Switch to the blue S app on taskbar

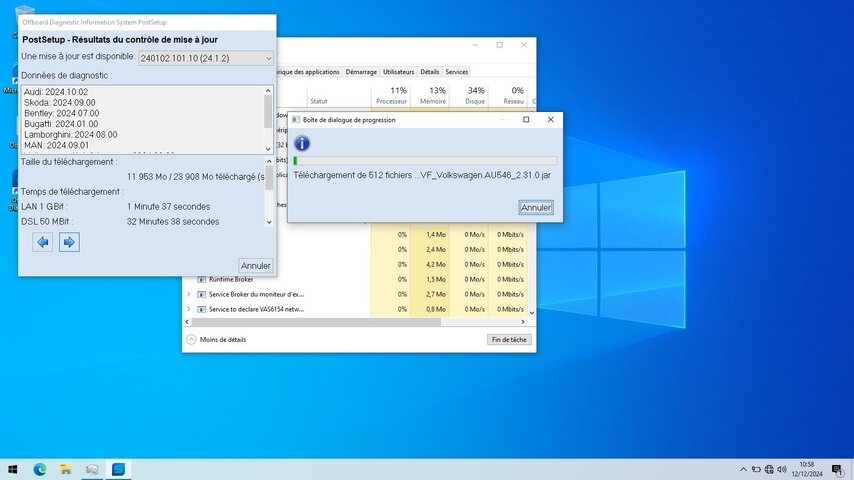tap(118, 469)
